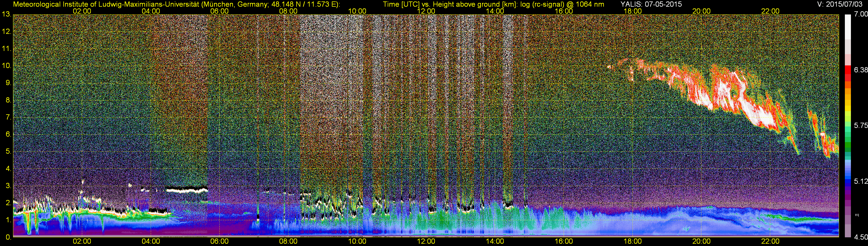Click the '5.75' color scale value
868x246 pixels.
[861, 126]
